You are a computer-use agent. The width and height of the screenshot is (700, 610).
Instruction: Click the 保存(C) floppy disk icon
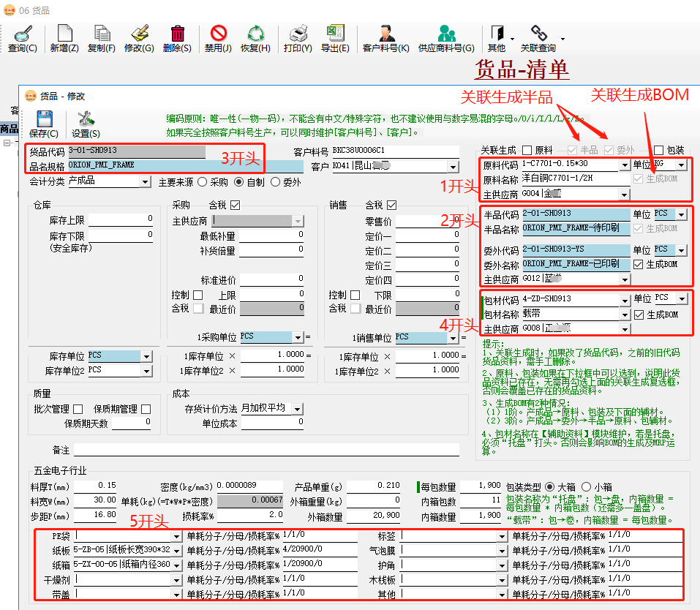click(x=44, y=119)
